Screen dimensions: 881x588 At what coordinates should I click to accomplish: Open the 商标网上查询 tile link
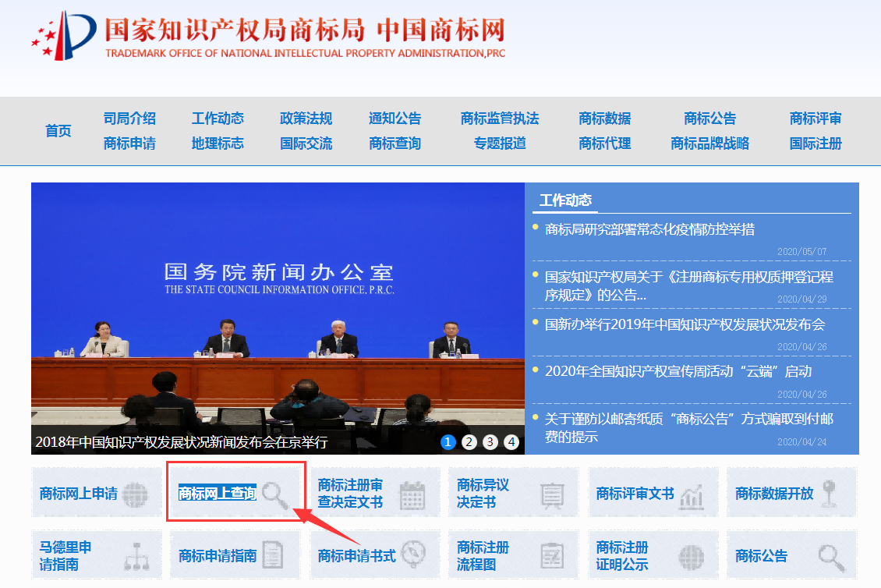tap(218, 493)
